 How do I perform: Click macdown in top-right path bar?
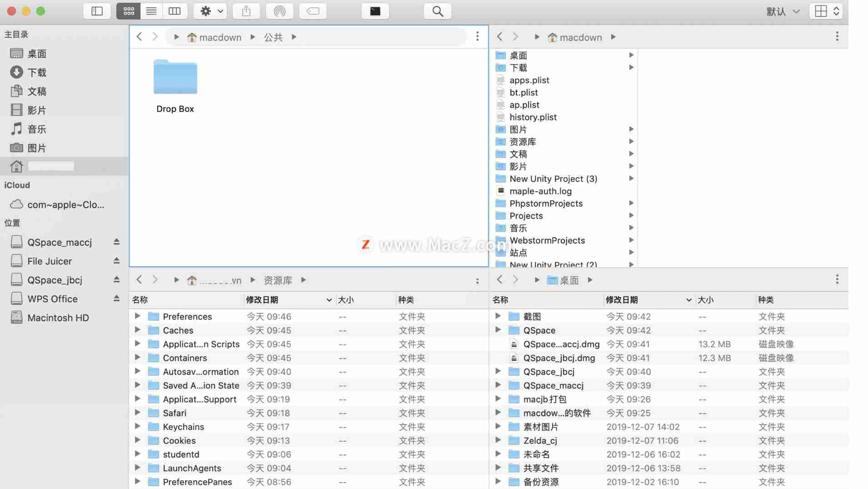coord(575,37)
